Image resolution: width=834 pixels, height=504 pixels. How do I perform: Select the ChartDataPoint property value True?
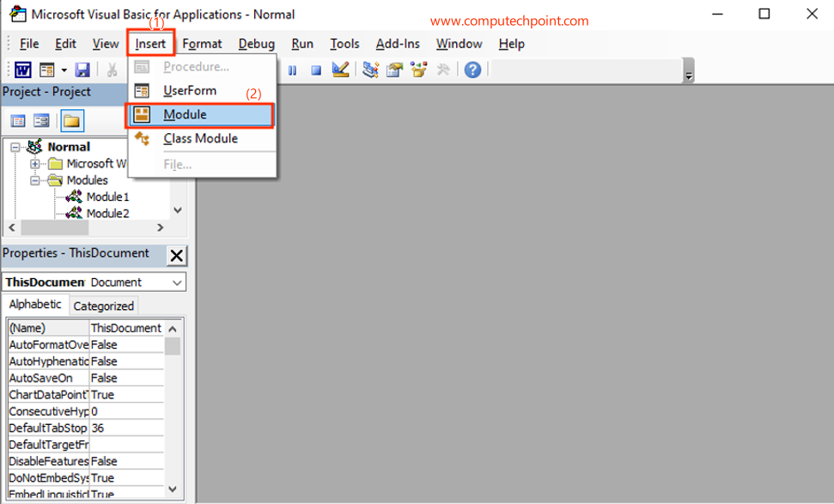[x=126, y=394]
